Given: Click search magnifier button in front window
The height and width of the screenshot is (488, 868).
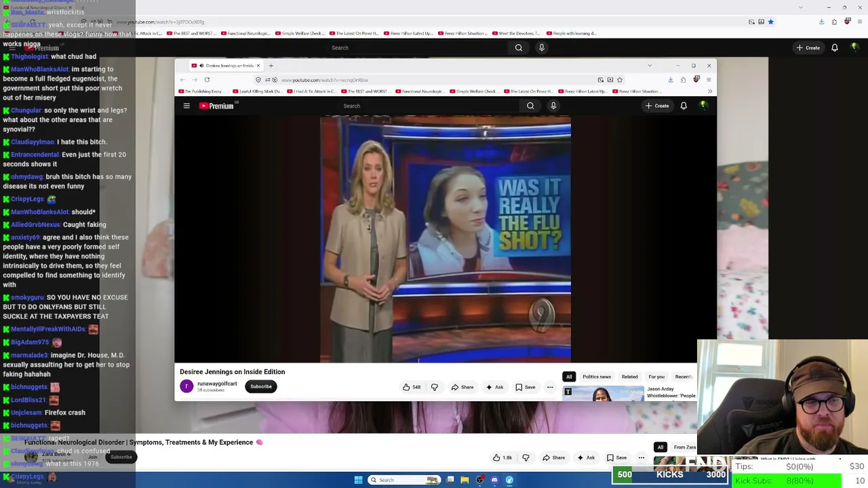Looking at the screenshot, I should coord(530,106).
